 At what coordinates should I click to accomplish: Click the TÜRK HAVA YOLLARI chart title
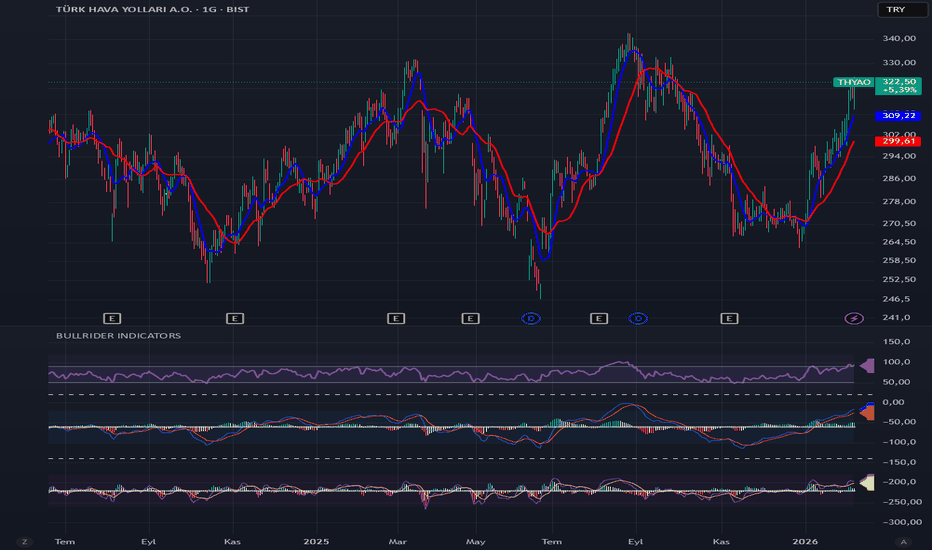pyautogui.click(x=153, y=9)
